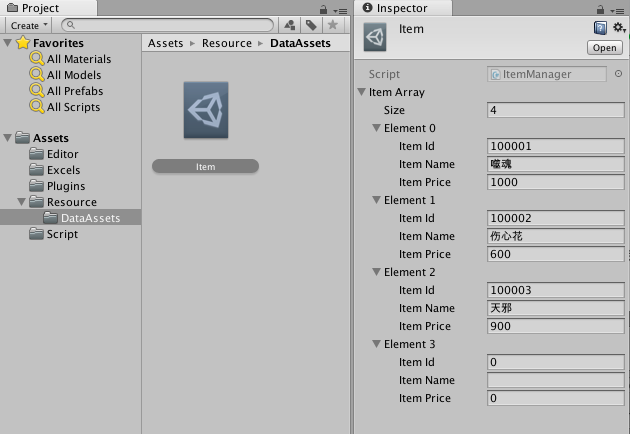Click Element 3 Item Price field

pos(556,398)
